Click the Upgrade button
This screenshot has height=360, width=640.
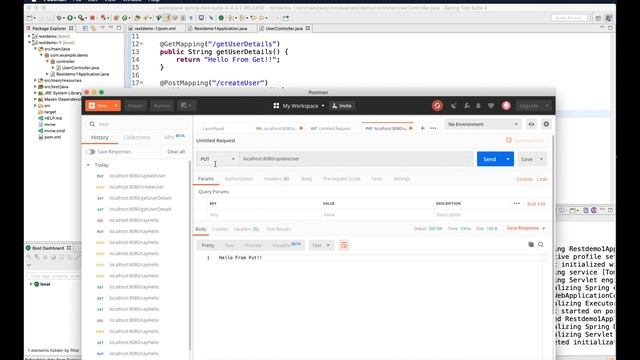[529, 106]
